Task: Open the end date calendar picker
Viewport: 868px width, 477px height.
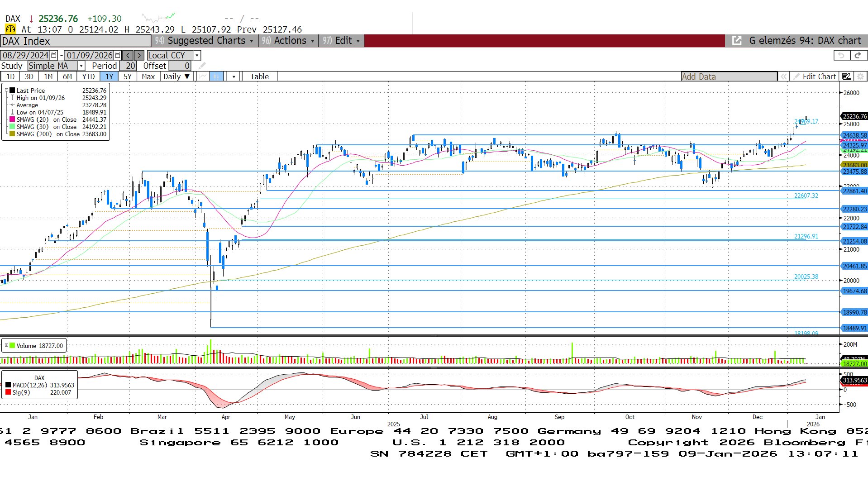Action: click(118, 55)
